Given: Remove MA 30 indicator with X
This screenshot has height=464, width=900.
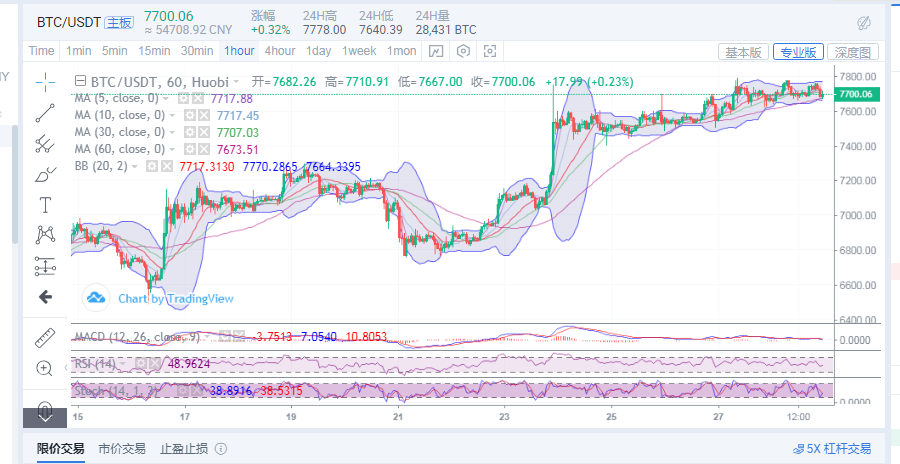Looking at the screenshot, I should point(202,133).
